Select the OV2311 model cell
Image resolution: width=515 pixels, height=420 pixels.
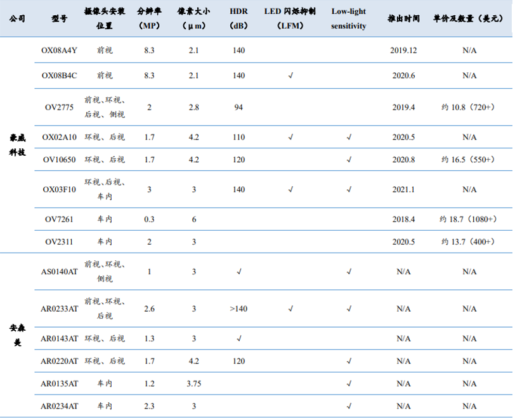(59, 242)
